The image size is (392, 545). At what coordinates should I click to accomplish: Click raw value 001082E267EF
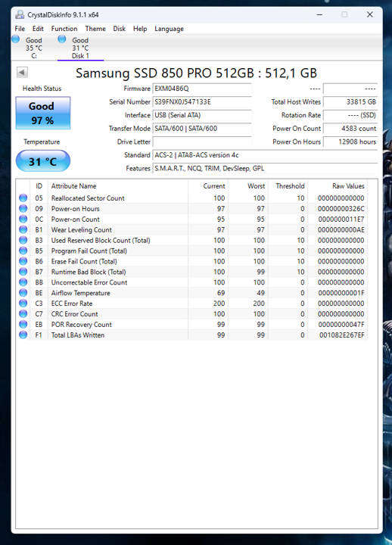[342, 335]
